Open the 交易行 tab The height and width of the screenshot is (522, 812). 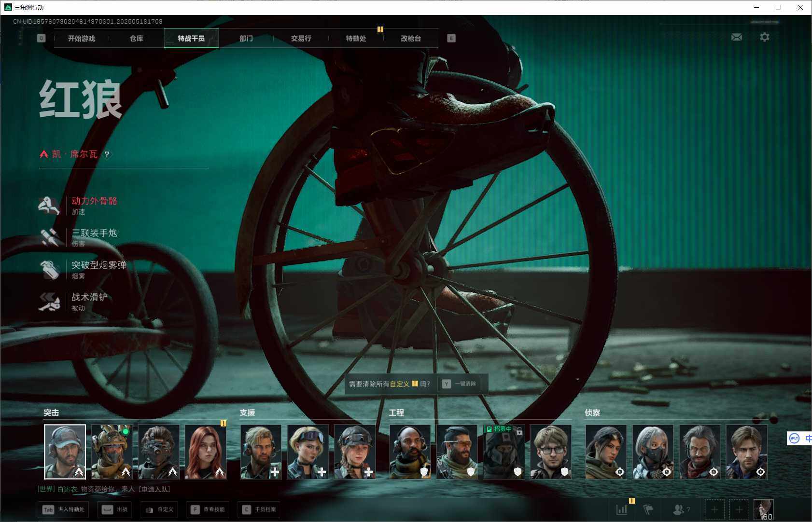click(x=301, y=38)
